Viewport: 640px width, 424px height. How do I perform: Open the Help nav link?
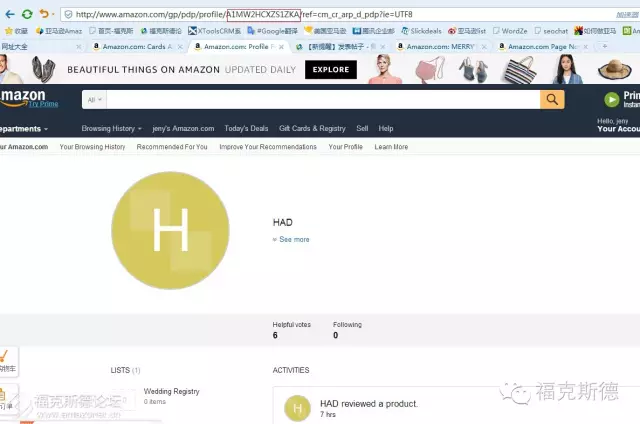[386, 129]
